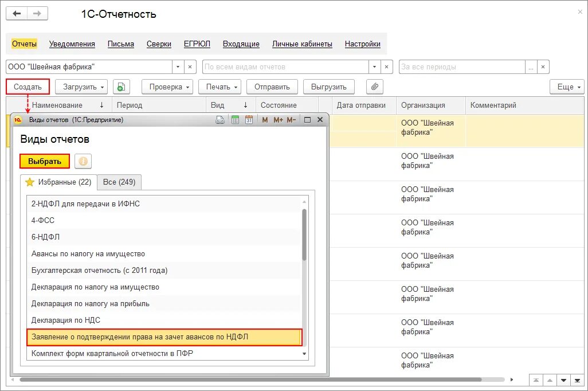Click the horizontal scrollbar at the window bottom
The width and height of the screenshot is (588, 391).
coord(250,380)
